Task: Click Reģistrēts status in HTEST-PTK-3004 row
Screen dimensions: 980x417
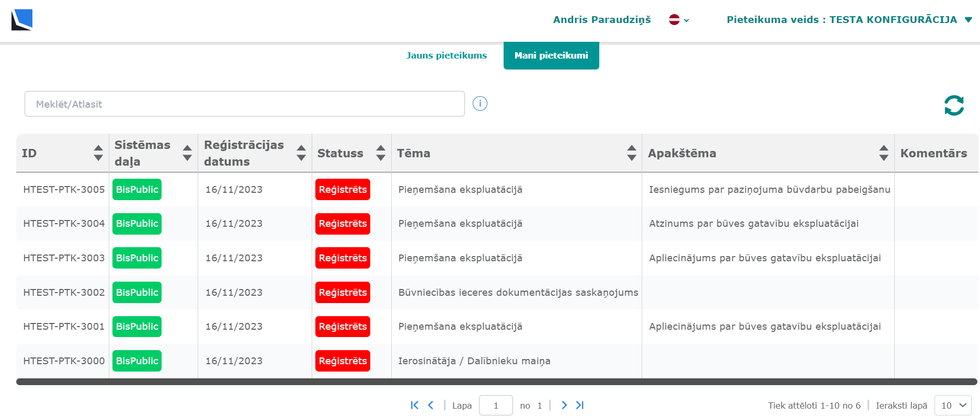Action: click(343, 224)
